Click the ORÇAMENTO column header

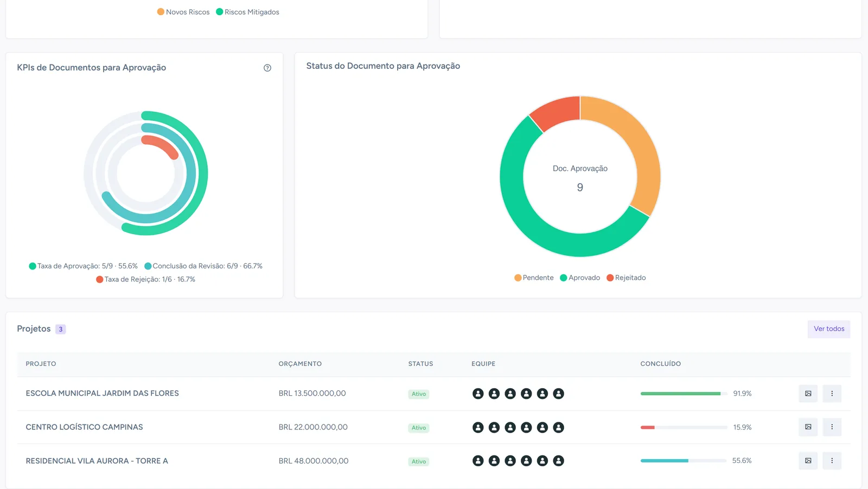point(300,364)
